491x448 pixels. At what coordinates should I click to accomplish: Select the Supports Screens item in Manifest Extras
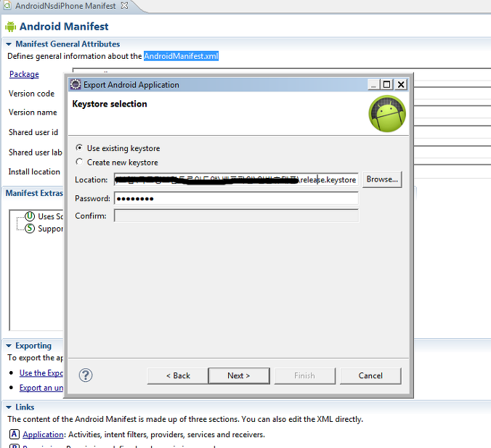click(44, 229)
